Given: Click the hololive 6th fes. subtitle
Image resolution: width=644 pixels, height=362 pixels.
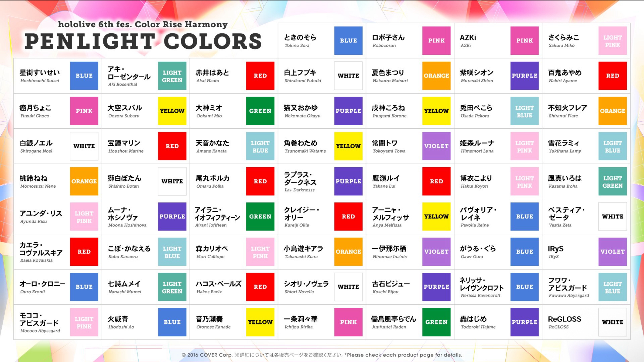Looking at the screenshot, I should click(143, 25).
